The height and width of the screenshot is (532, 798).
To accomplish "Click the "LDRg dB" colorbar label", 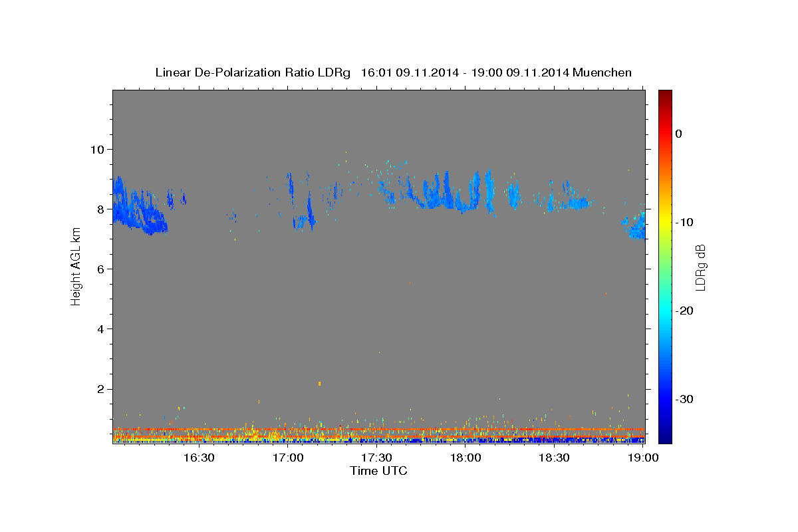I will tap(700, 267).
